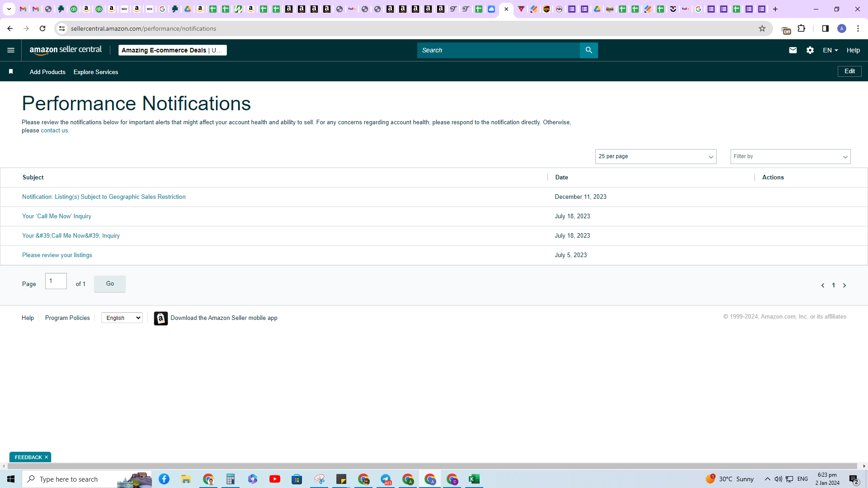Open Windows notification center
The image size is (868, 488).
[x=854, y=479]
